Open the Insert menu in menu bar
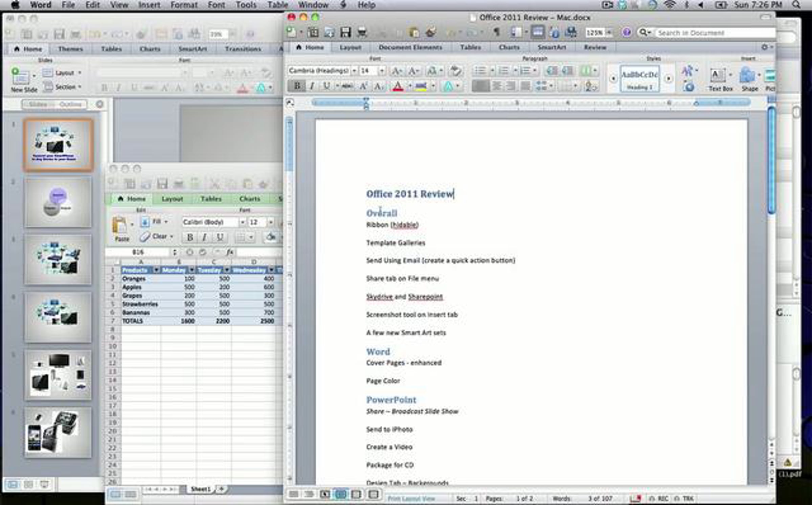 pyautogui.click(x=149, y=5)
